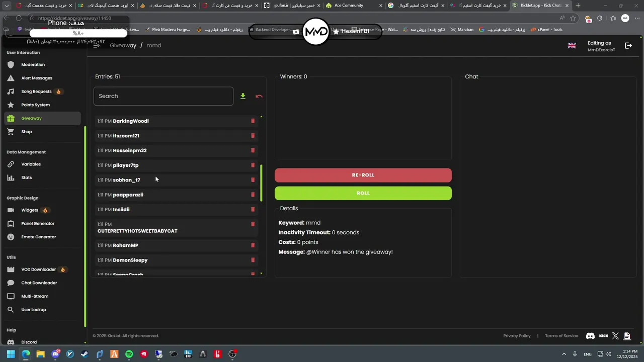Delete the Hosseinpm22 entry

pyautogui.click(x=253, y=150)
